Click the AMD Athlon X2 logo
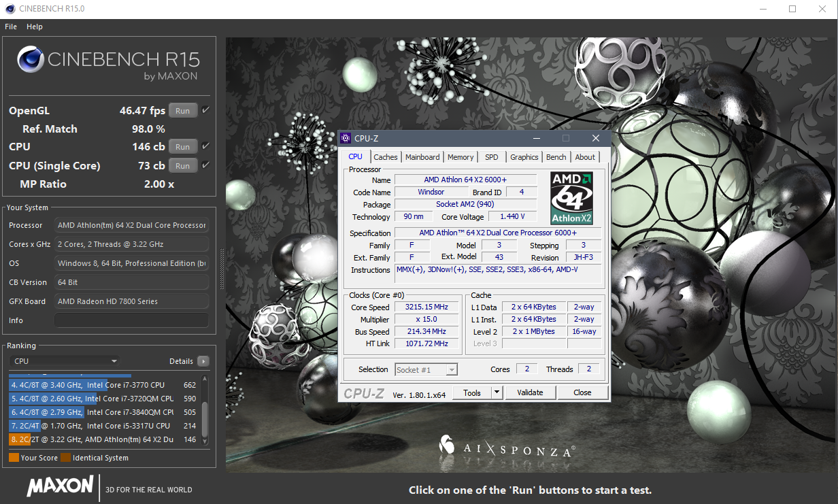Viewport: 838px width, 504px height. pyautogui.click(x=571, y=198)
